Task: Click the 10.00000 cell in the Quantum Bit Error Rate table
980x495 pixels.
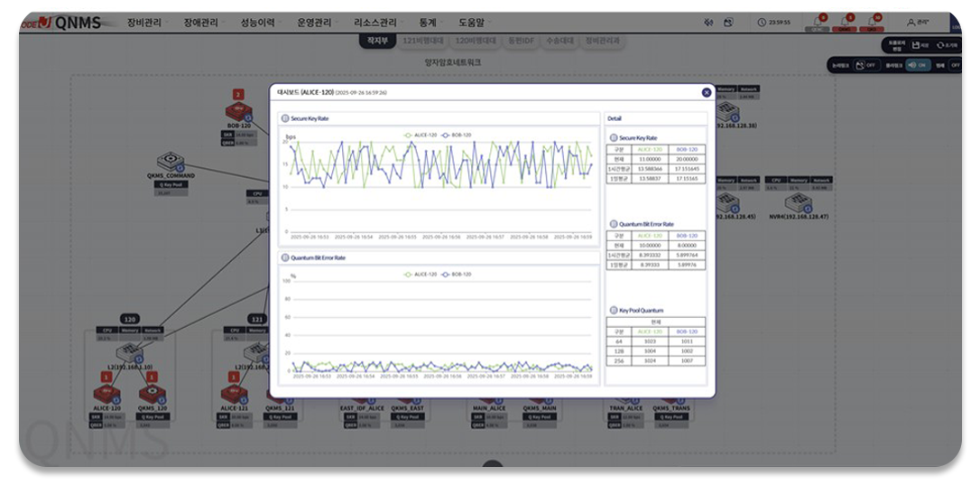Action: (650, 246)
